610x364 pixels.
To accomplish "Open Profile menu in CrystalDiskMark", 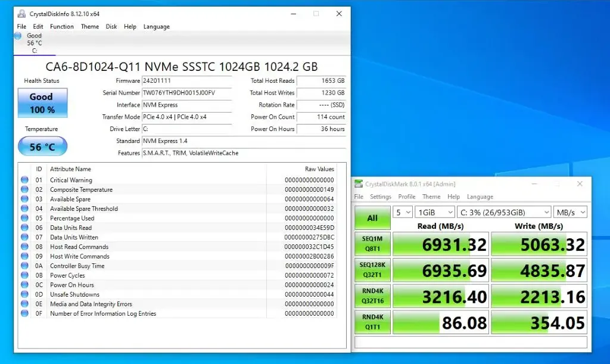I will click(406, 197).
